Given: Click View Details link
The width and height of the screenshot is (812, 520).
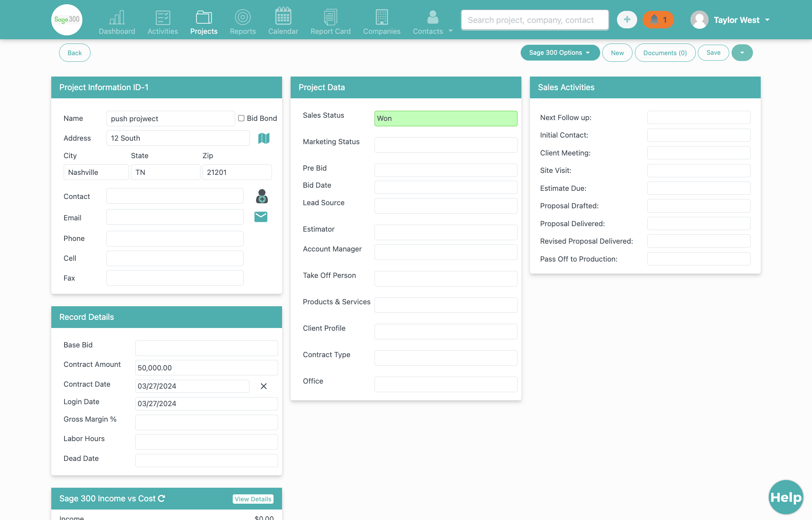Looking at the screenshot, I should tap(253, 499).
